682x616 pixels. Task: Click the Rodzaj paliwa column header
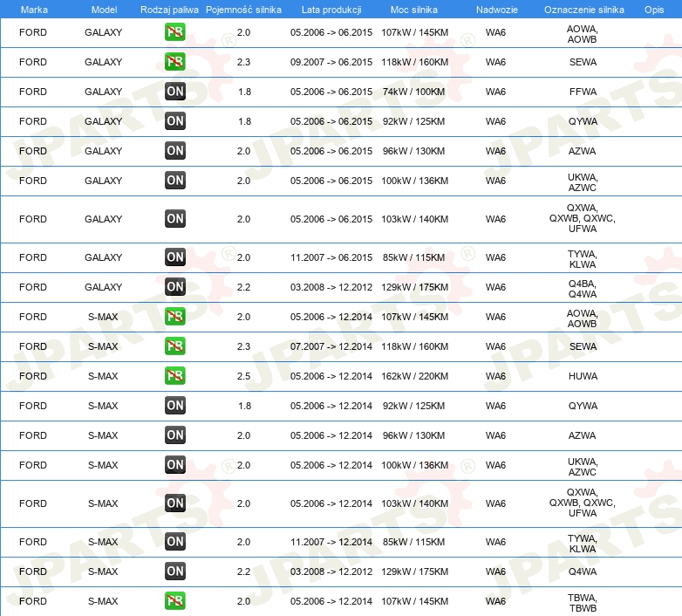[x=169, y=10]
